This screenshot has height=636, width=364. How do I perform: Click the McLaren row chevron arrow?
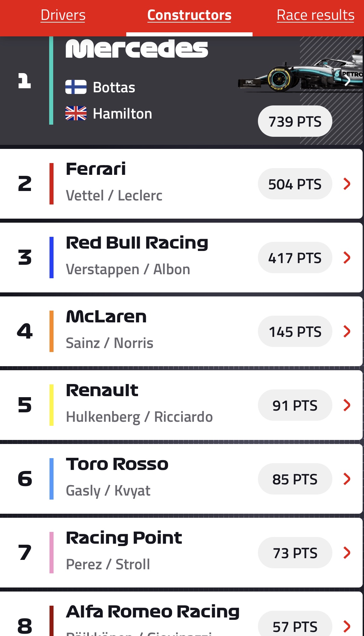tap(347, 331)
